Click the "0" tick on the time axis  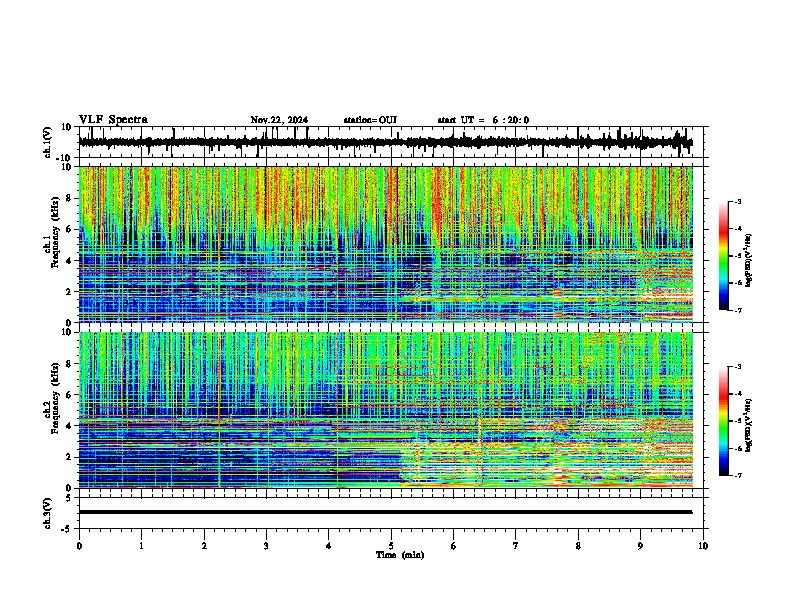(x=79, y=546)
